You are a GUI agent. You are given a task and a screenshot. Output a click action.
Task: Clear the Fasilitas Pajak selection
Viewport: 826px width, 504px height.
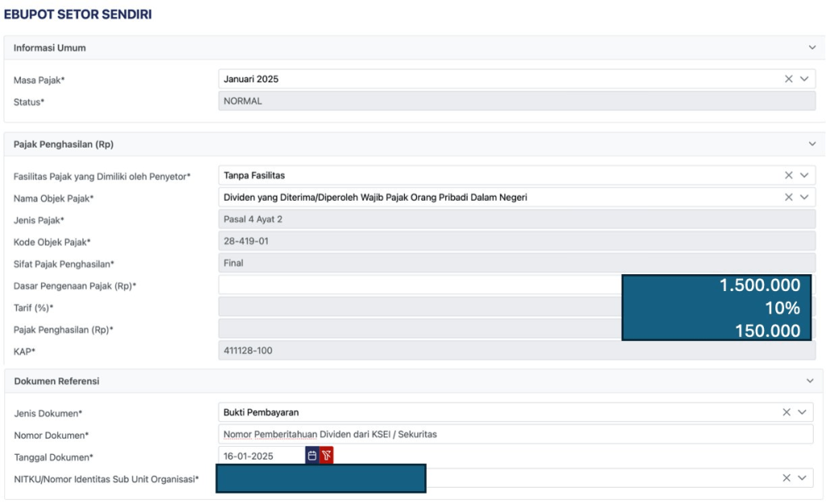point(788,175)
